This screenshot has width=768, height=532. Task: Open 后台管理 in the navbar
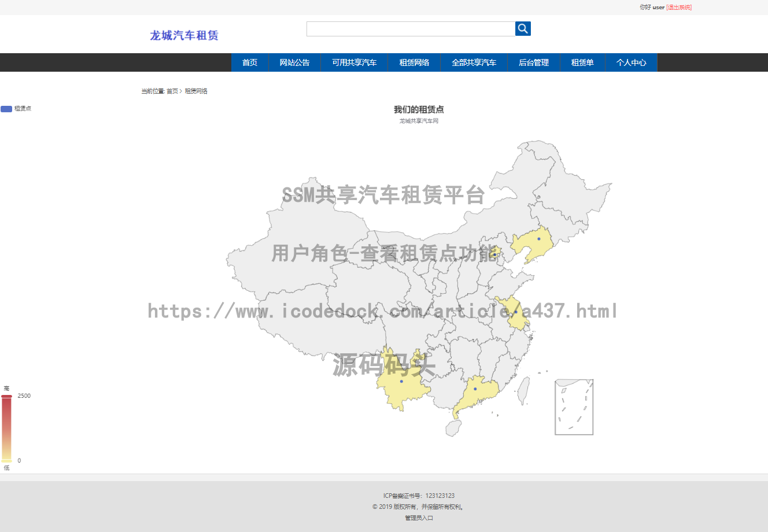pos(534,62)
